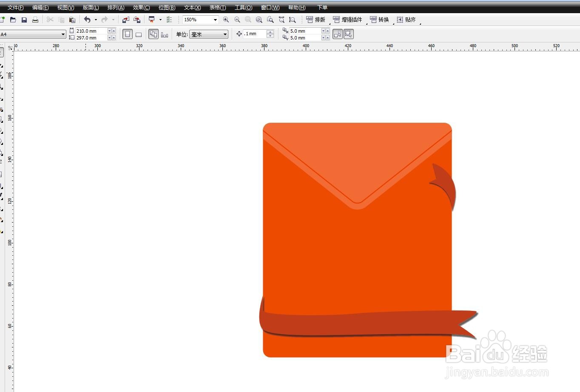
Task: Print the document via printer icon
Action: click(35, 20)
